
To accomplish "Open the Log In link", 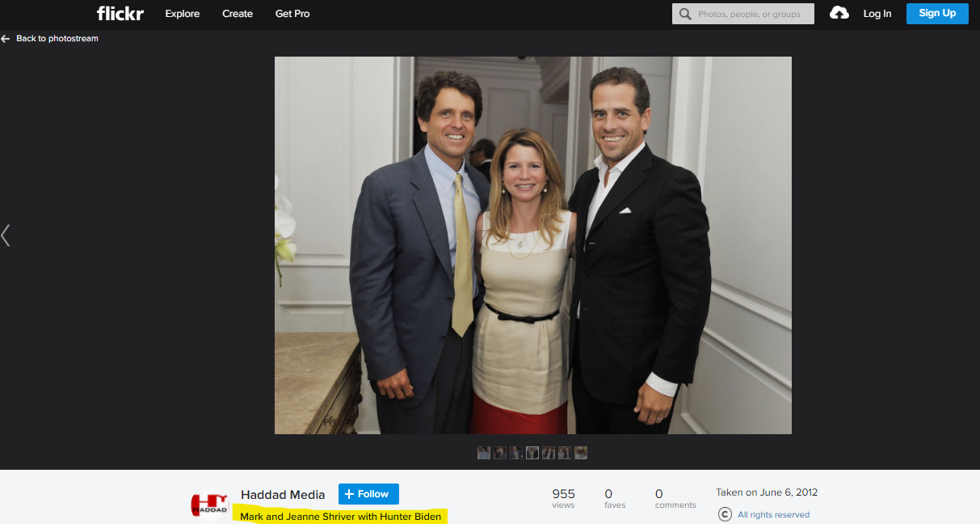I will pyautogui.click(x=877, y=14).
